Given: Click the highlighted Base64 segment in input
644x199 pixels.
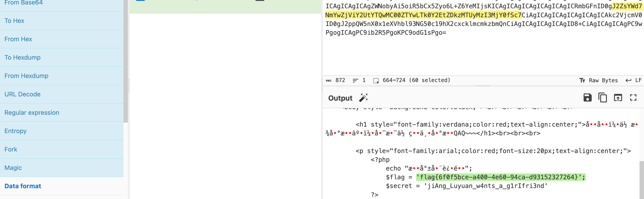Looking at the screenshot, I should (423, 15).
